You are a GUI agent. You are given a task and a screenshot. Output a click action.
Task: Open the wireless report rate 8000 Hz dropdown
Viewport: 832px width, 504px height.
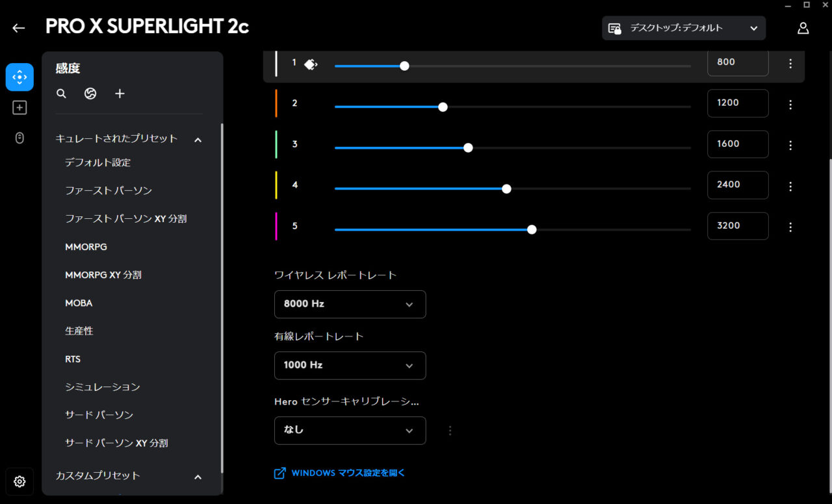(350, 304)
